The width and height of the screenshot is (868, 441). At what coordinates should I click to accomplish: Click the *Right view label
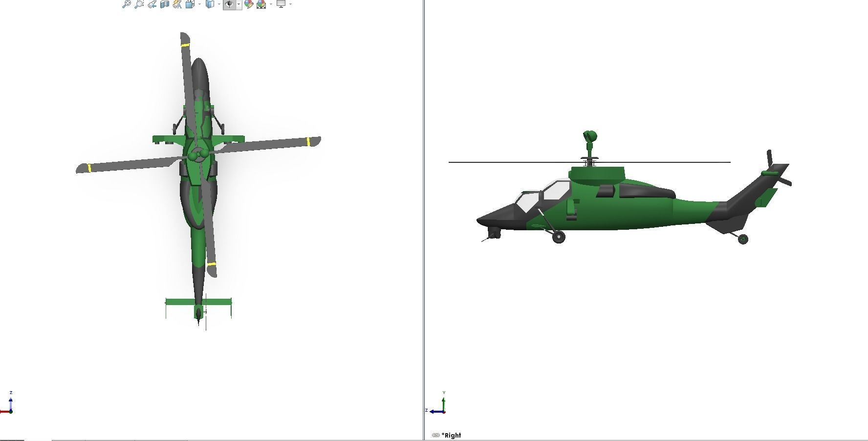tap(451, 435)
